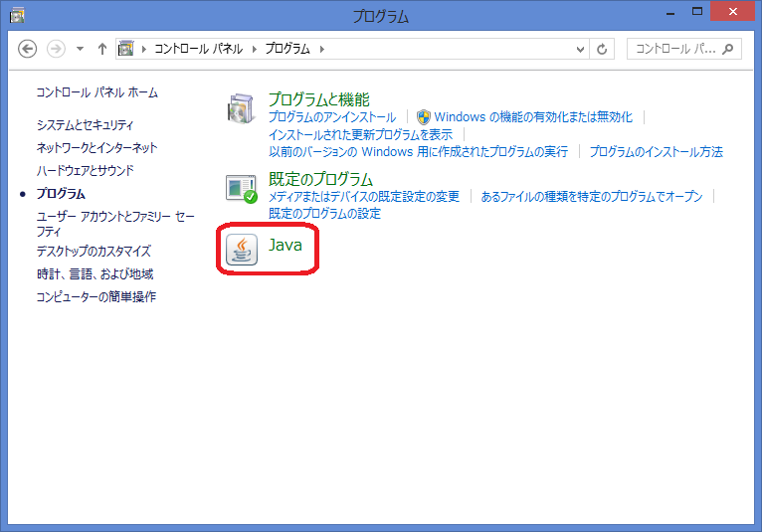762x532 pixels.
Task: Open the recent locations dropdown arrow
Action: (x=81, y=49)
